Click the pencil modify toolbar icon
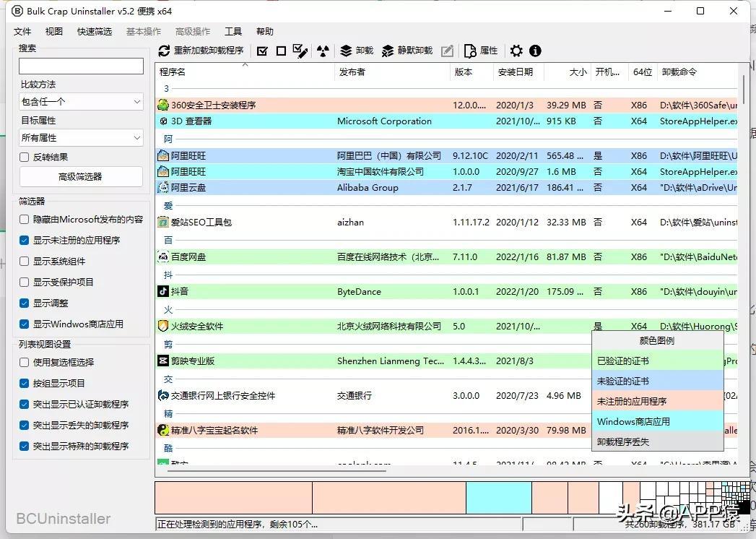 pyautogui.click(x=447, y=51)
